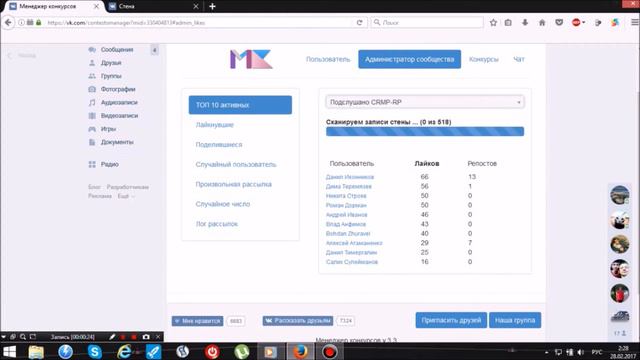Switch to Firefox in the taskbar
This screenshot has width=640, height=360.
coord(300,351)
